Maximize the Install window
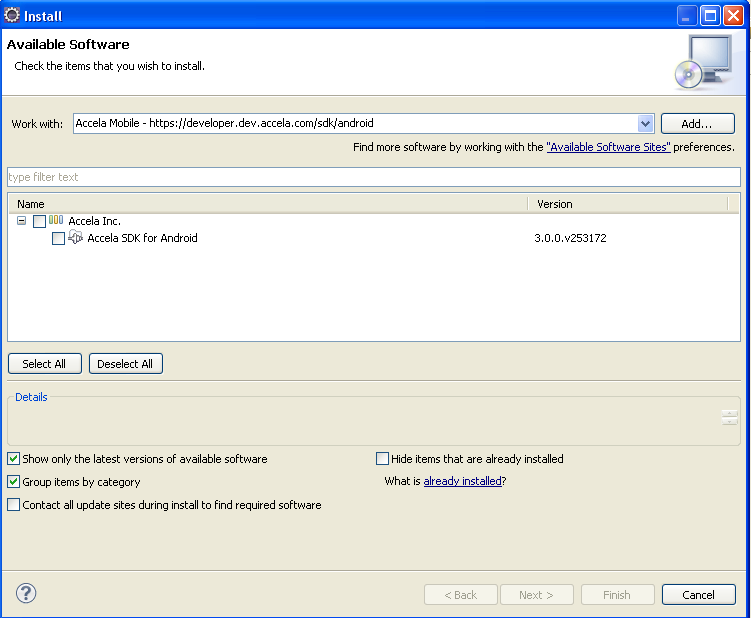 point(710,16)
